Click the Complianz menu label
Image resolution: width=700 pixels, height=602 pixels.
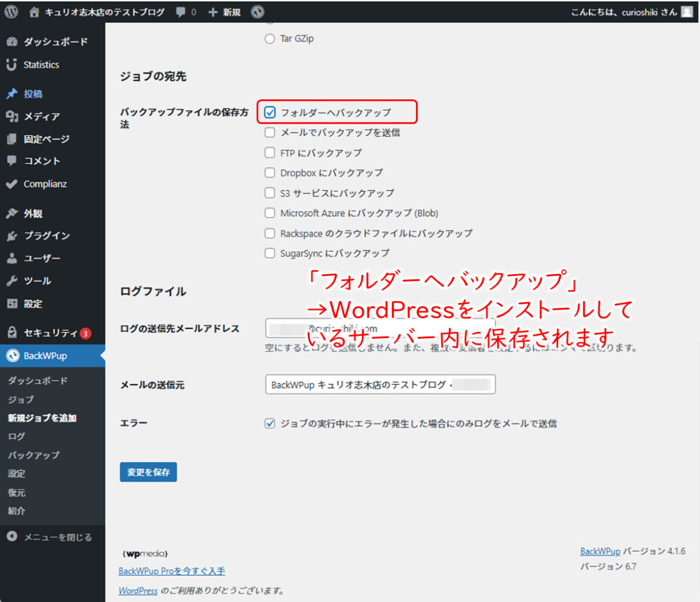pyautogui.click(x=45, y=184)
